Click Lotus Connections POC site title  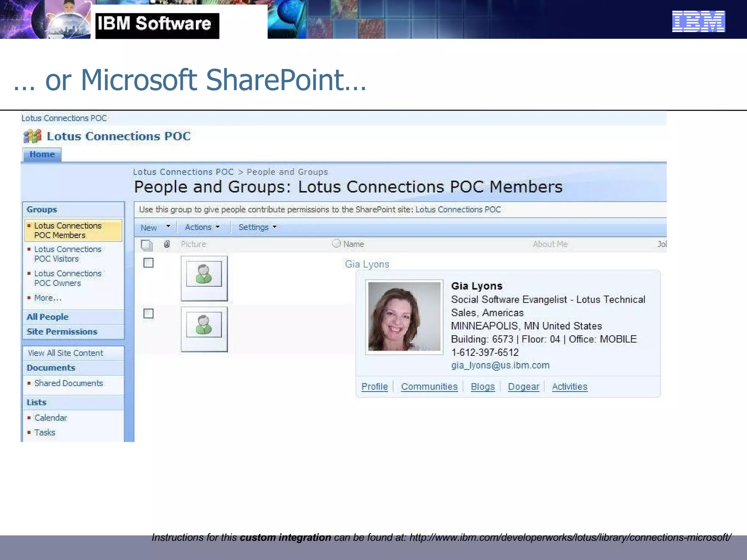click(119, 136)
